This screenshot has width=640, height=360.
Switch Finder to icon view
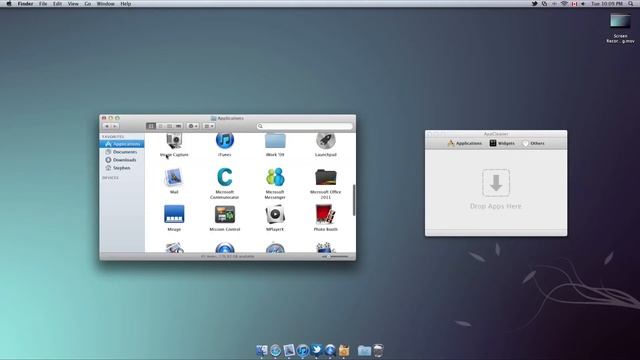(x=151, y=126)
